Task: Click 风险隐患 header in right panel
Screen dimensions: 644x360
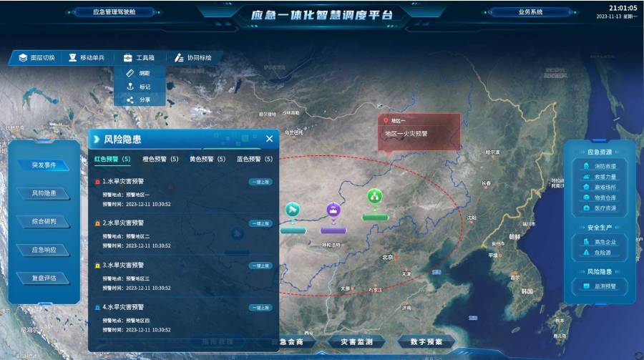Action: pyautogui.click(x=600, y=272)
